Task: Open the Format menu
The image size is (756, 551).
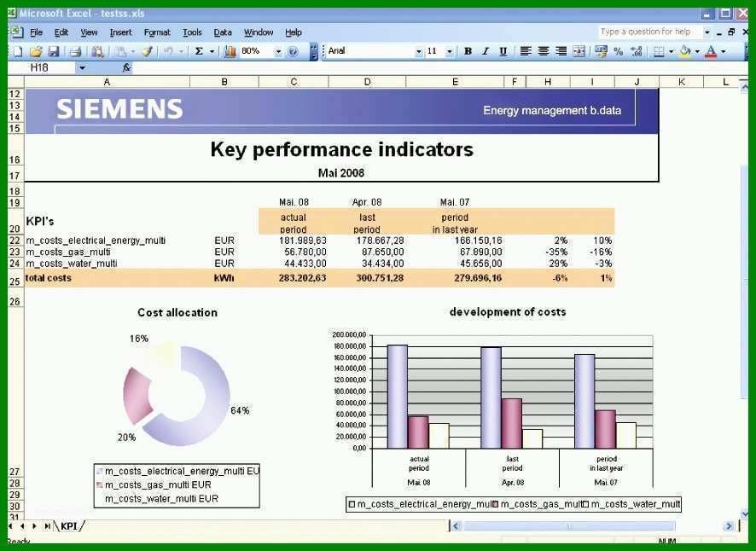Action: tap(157, 32)
